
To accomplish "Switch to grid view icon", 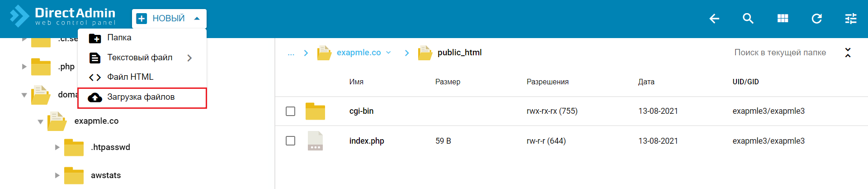I will (783, 19).
